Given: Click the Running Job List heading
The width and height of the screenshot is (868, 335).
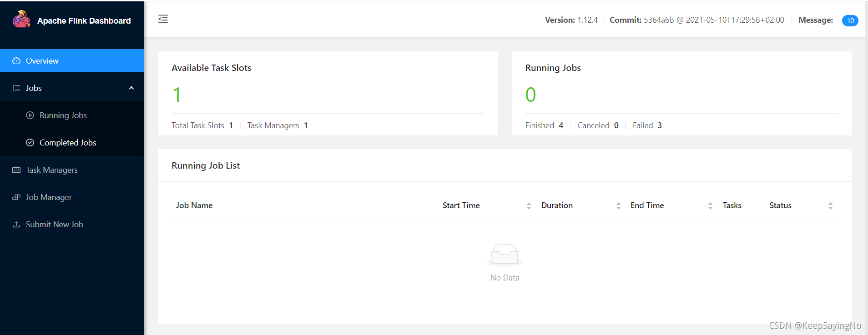Looking at the screenshot, I should pyautogui.click(x=206, y=165).
